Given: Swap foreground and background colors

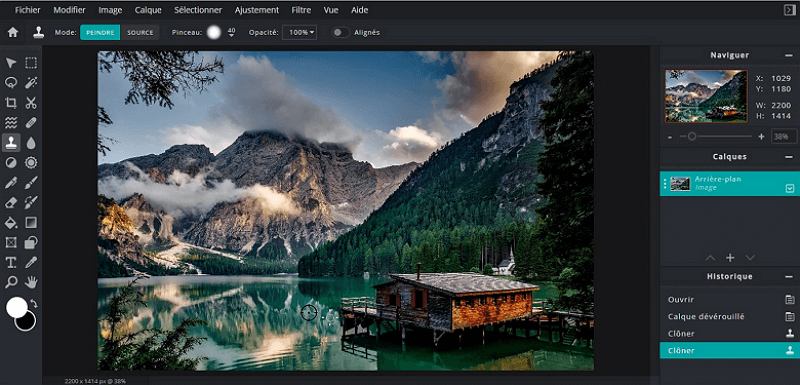Looking at the screenshot, I should (x=34, y=303).
